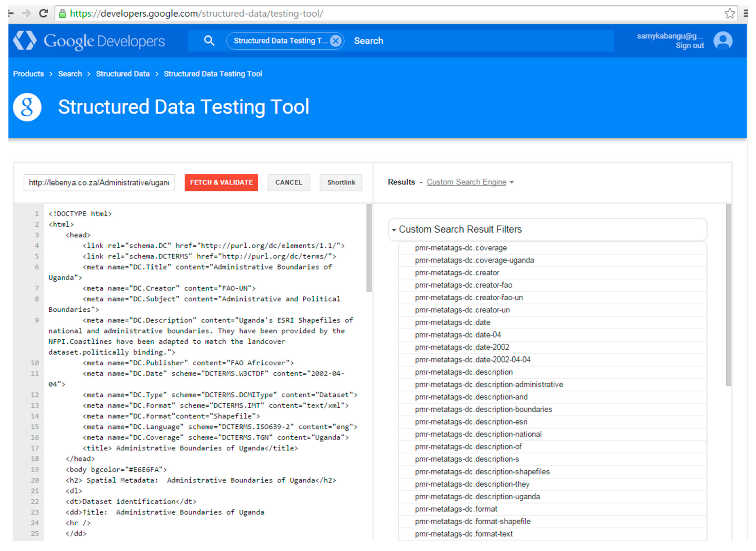Viewport: 756px width, 551px height.
Task: Select pmr-metatags-dc.format-text row
Action: pos(552,534)
